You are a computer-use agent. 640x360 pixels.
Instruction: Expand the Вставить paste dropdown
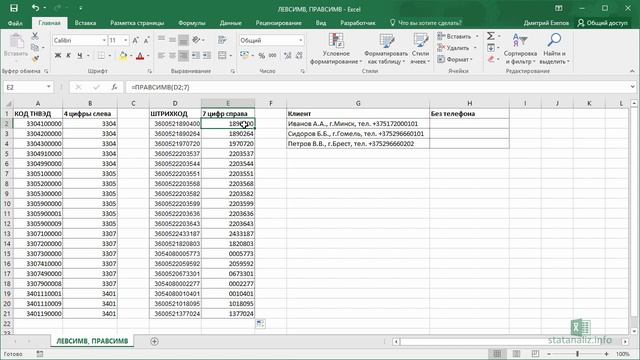tap(16, 56)
